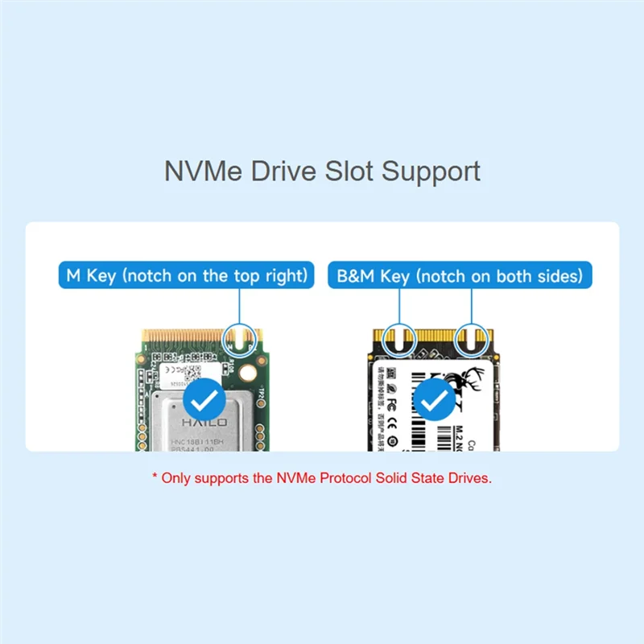The width and height of the screenshot is (644, 644).
Task: Click the Chinese warning text on SSD label
Action: [x=381, y=409]
